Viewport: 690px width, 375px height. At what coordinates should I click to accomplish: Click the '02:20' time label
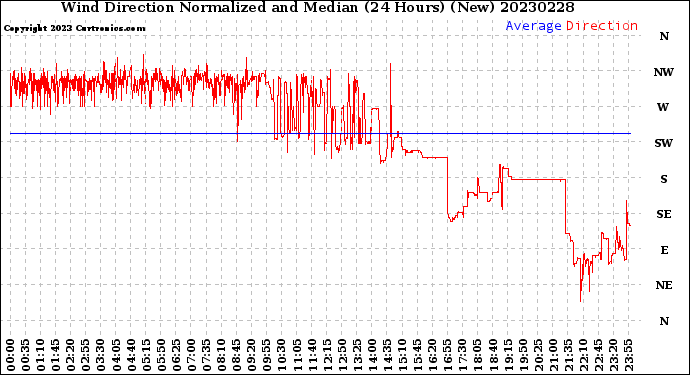tap(71, 355)
